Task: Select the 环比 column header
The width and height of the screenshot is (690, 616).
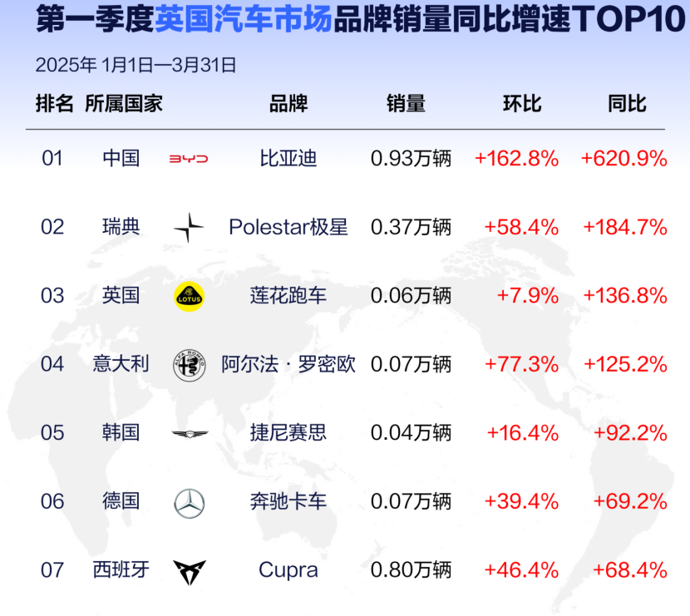Action: 522,104
